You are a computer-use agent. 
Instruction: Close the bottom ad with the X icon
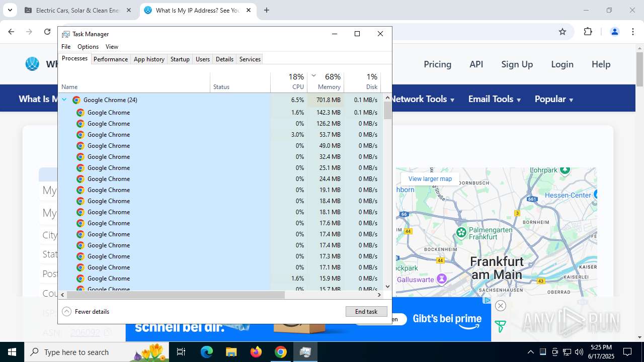pyautogui.click(x=500, y=306)
